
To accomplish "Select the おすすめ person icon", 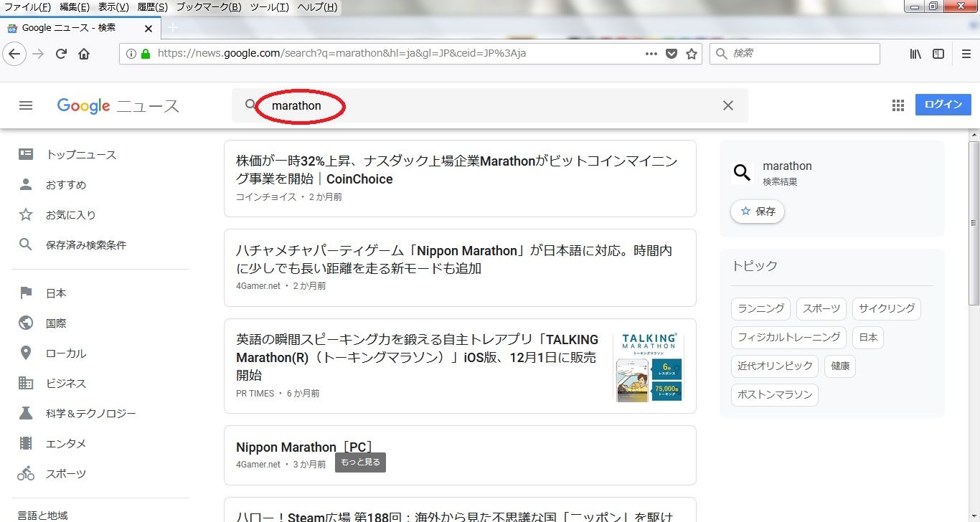I will pyautogui.click(x=26, y=184).
